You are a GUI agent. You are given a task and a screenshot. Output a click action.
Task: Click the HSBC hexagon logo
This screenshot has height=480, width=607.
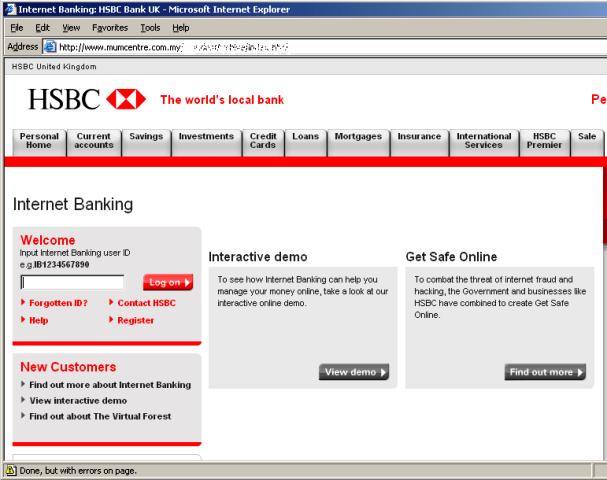tap(126, 99)
